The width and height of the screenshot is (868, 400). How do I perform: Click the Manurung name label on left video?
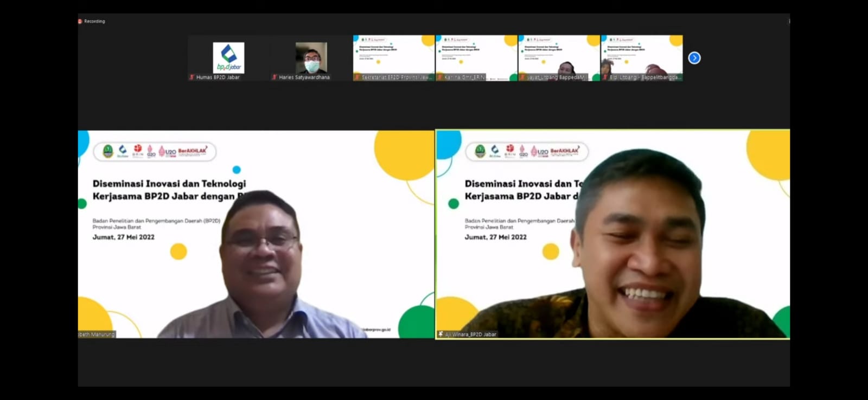[x=97, y=334]
